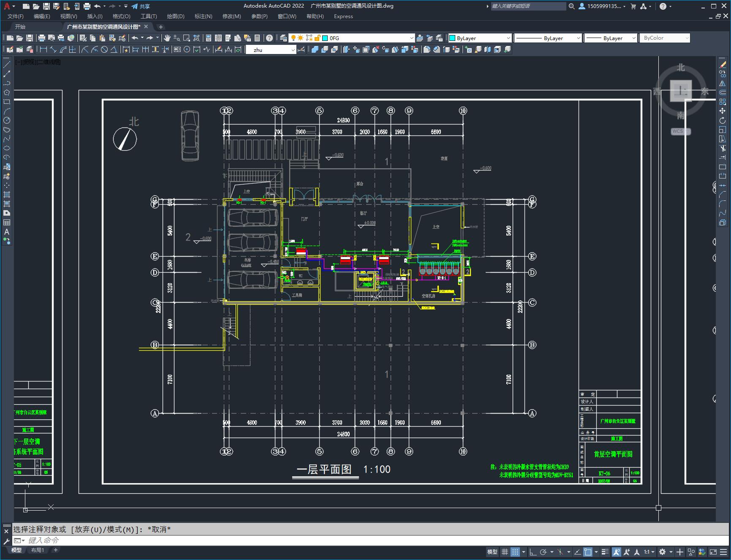Select the Circle draw tool
This screenshot has width=731, height=560.
point(7,120)
